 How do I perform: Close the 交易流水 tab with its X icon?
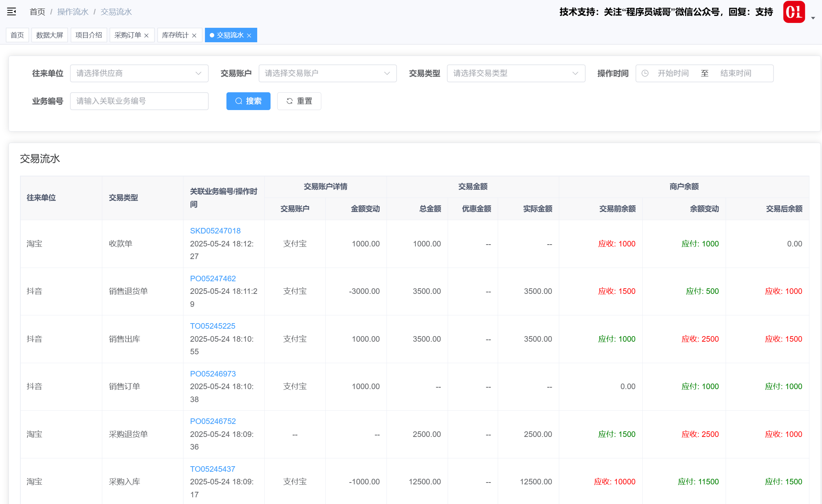(249, 36)
